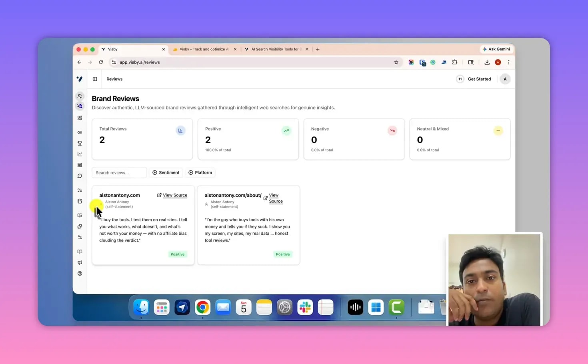The image size is (588, 364).
Task: Open Chrome's three-dot browser menu
Action: pos(508,62)
